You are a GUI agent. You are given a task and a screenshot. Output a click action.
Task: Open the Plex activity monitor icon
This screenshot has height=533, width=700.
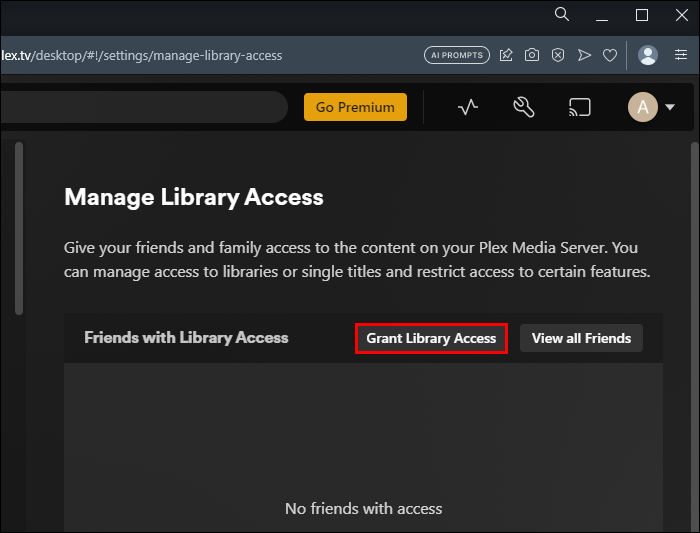(x=468, y=107)
